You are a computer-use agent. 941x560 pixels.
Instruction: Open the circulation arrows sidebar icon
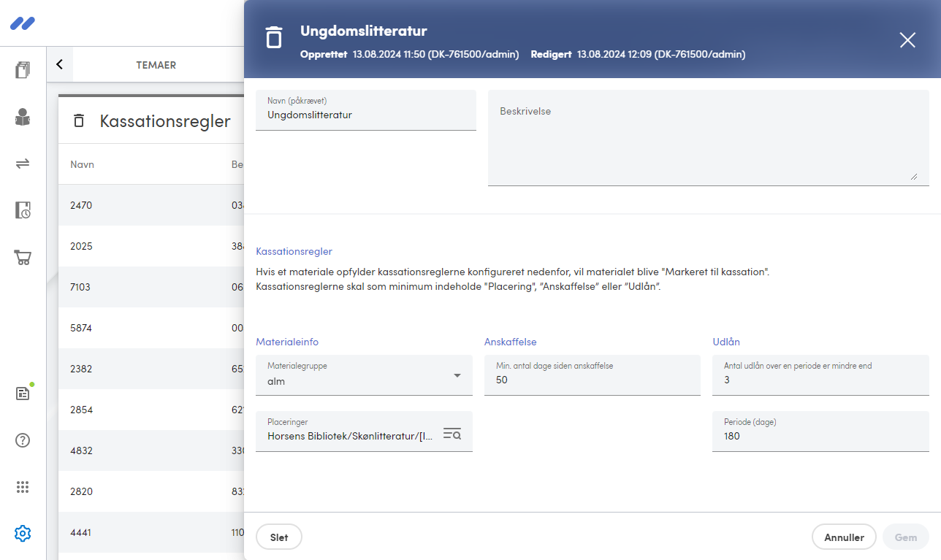(23, 164)
